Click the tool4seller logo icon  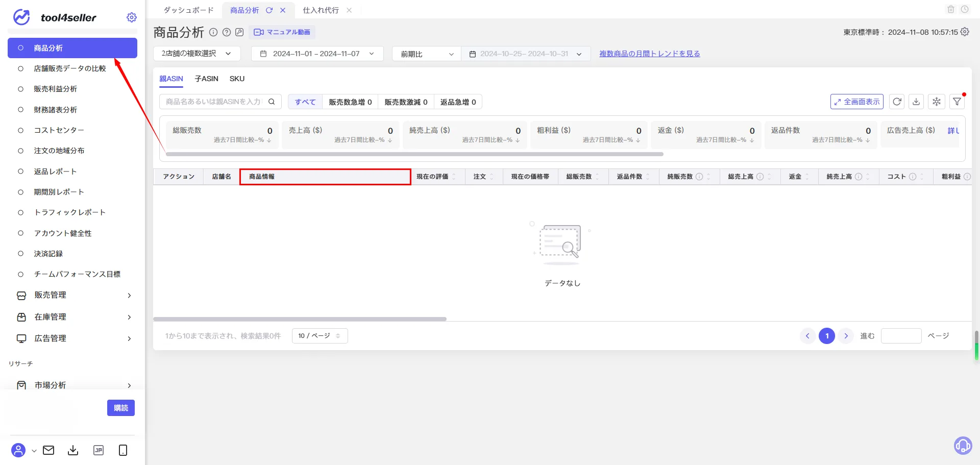click(x=21, y=17)
